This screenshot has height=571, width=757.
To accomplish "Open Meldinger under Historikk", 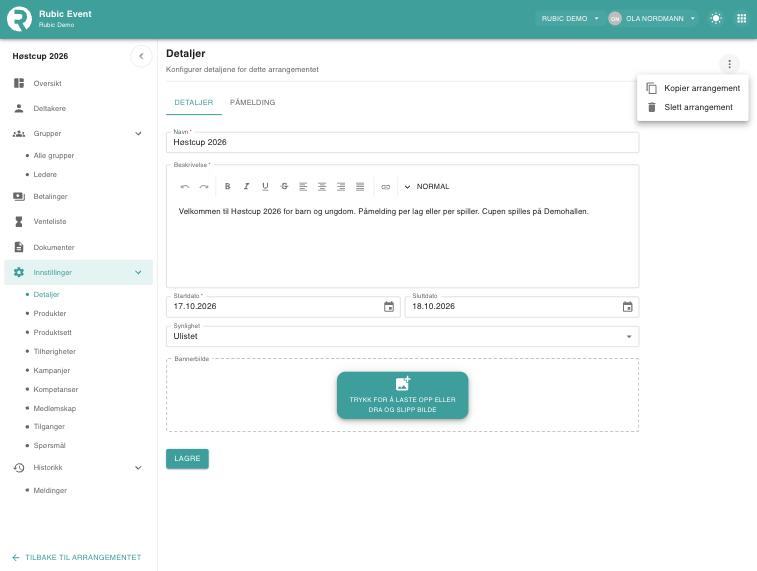I will click(x=50, y=490).
